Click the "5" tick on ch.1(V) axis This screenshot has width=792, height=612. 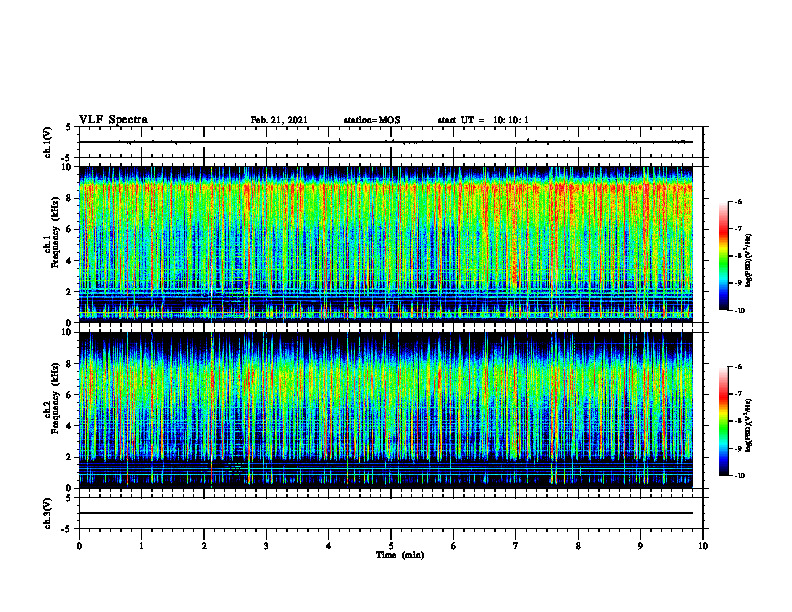(x=70, y=127)
